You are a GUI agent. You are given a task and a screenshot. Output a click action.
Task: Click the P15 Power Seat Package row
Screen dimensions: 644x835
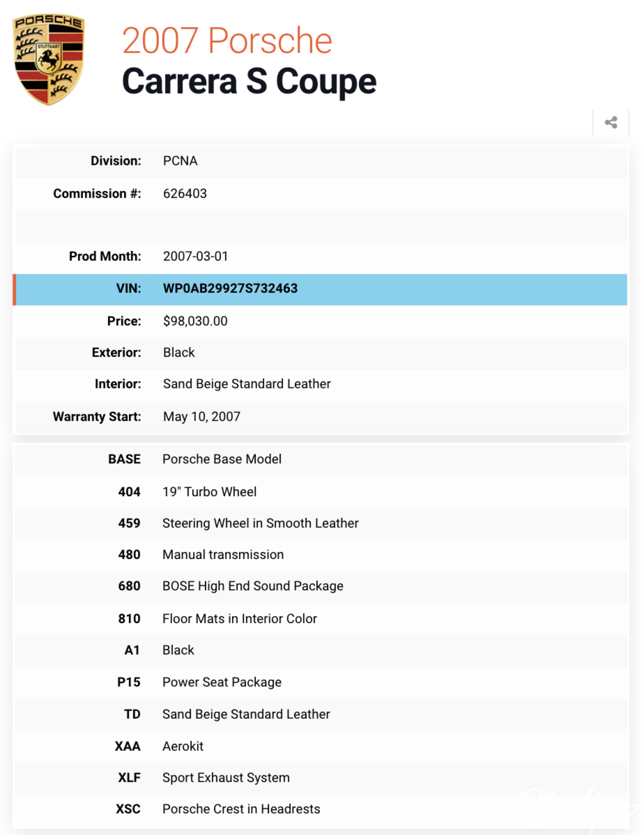click(321, 682)
